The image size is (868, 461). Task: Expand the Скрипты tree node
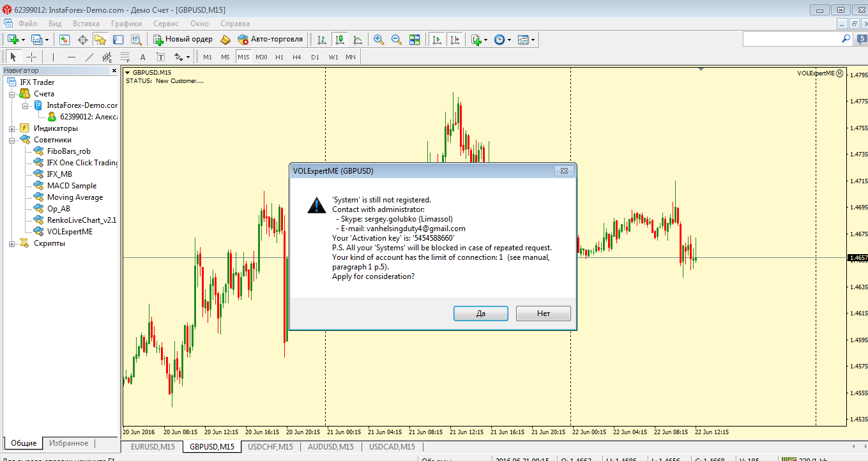(x=11, y=243)
